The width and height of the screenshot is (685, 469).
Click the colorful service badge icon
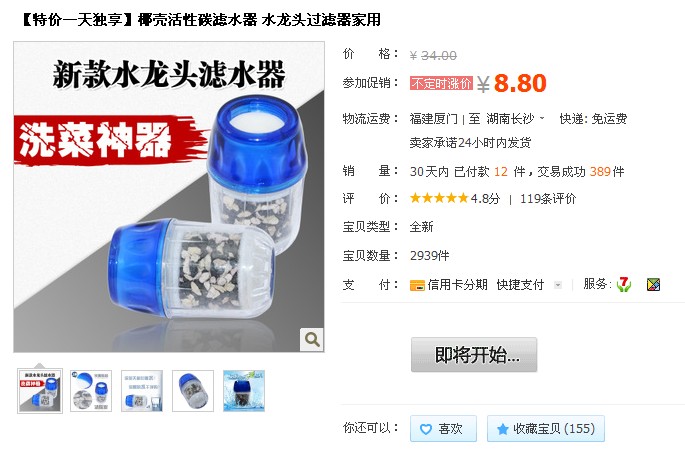coord(653,285)
